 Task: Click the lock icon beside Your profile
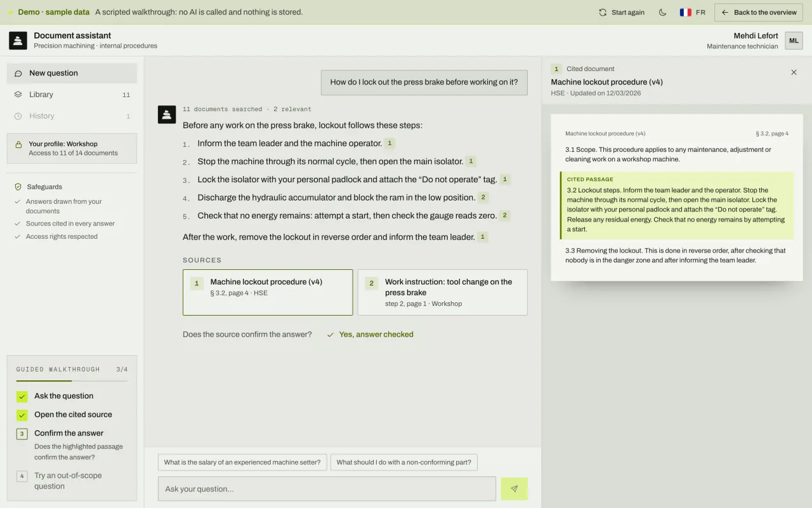coord(18,144)
